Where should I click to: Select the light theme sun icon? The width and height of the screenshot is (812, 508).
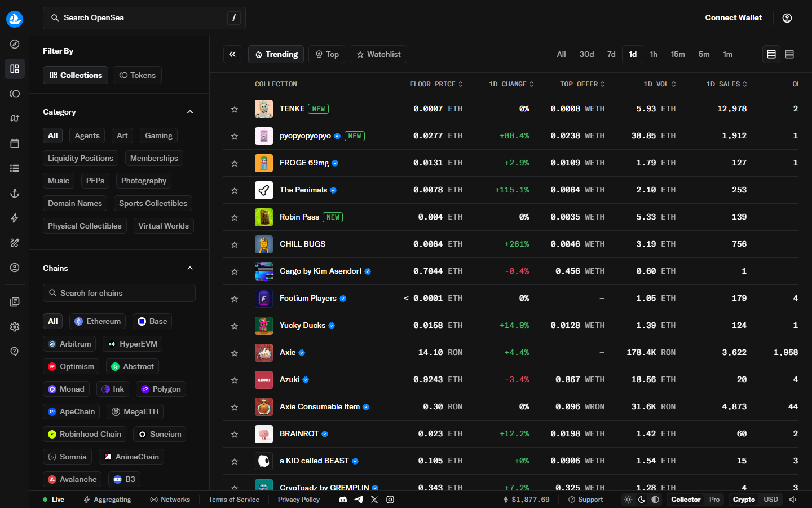point(628,500)
